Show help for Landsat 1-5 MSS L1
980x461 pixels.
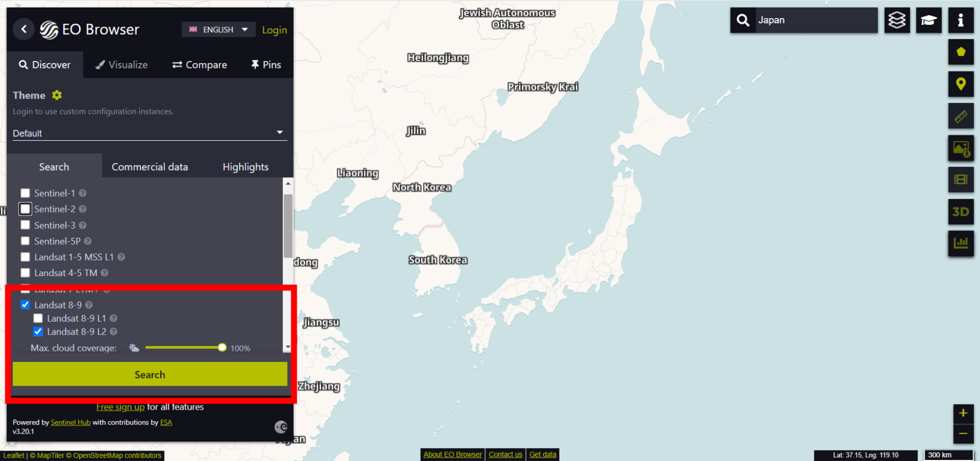click(121, 257)
